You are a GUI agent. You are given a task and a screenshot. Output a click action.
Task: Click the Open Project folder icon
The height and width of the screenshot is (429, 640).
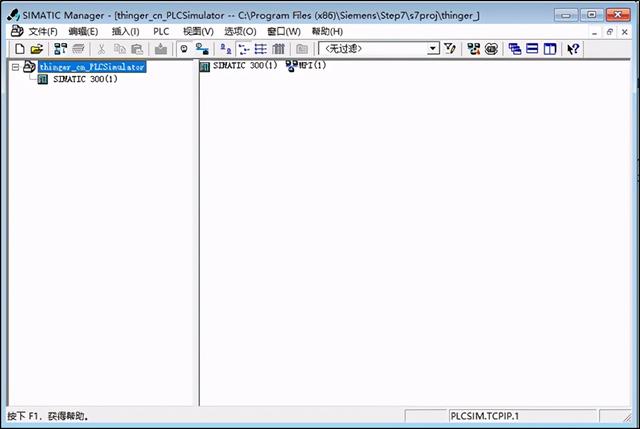coord(36,49)
